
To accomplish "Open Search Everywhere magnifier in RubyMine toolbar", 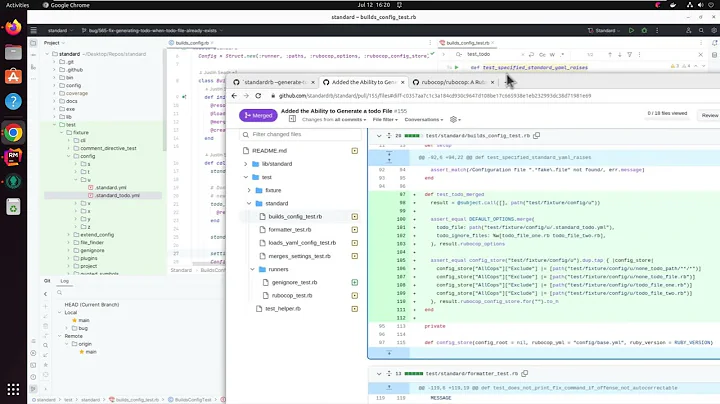I will point(701,30).
